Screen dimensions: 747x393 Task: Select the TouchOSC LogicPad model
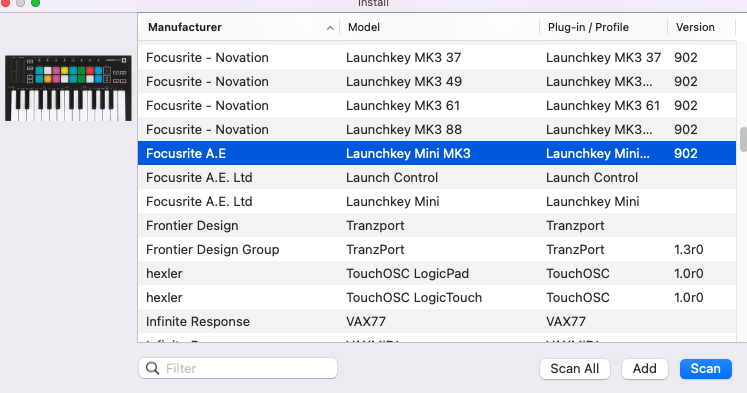[407, 273]
